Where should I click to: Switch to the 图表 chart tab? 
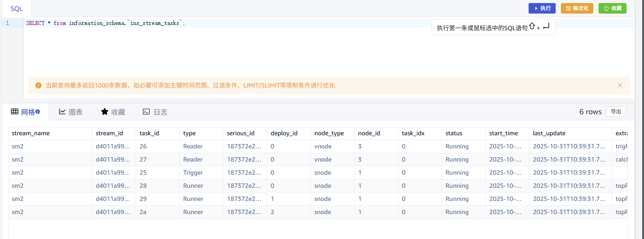pyautogui.click(x=71, y=112)
